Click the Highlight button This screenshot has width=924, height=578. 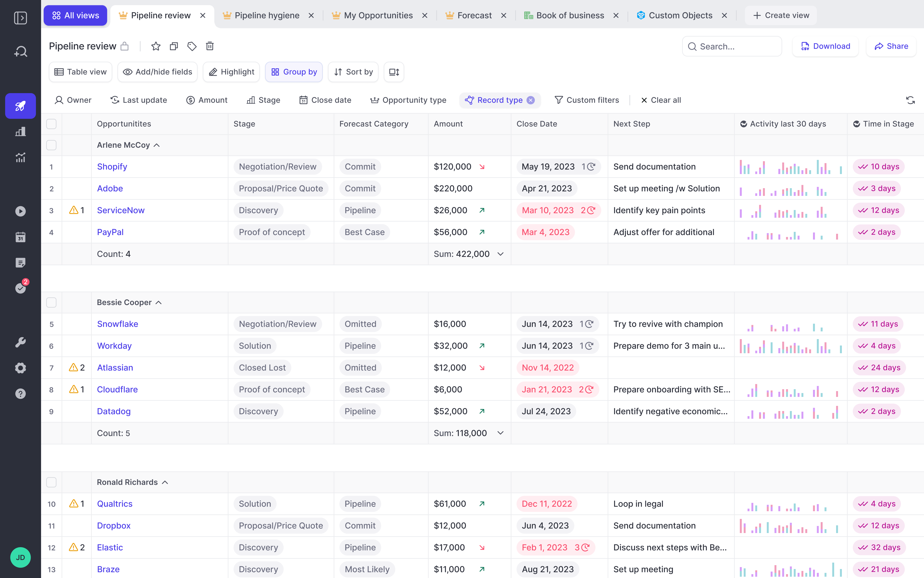pos(231,72)
